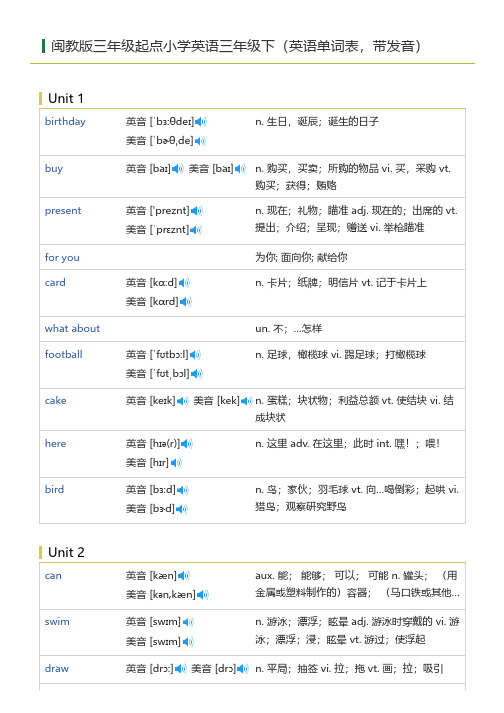The height and width of the screenshot is (713, 504).
Task: Open the phrase link for you
Action: point(62,257)
